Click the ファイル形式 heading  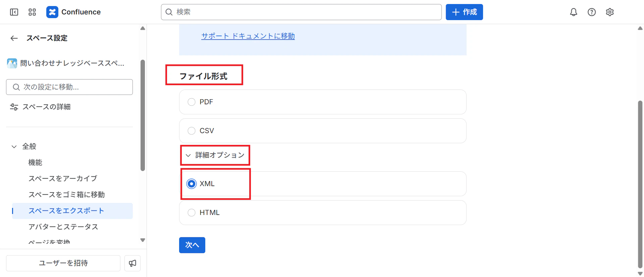coord(204,76)
